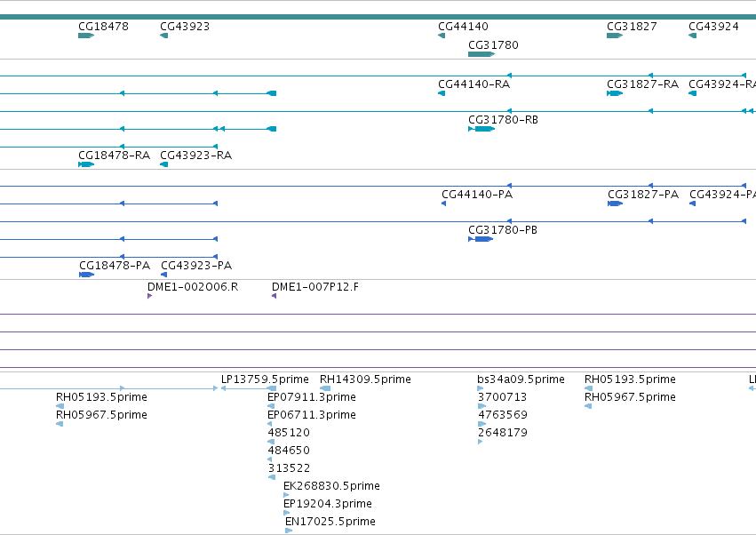
Task: Select the 3700713 feature arrow
Action: pyautogui.click(x=482, y=406)
